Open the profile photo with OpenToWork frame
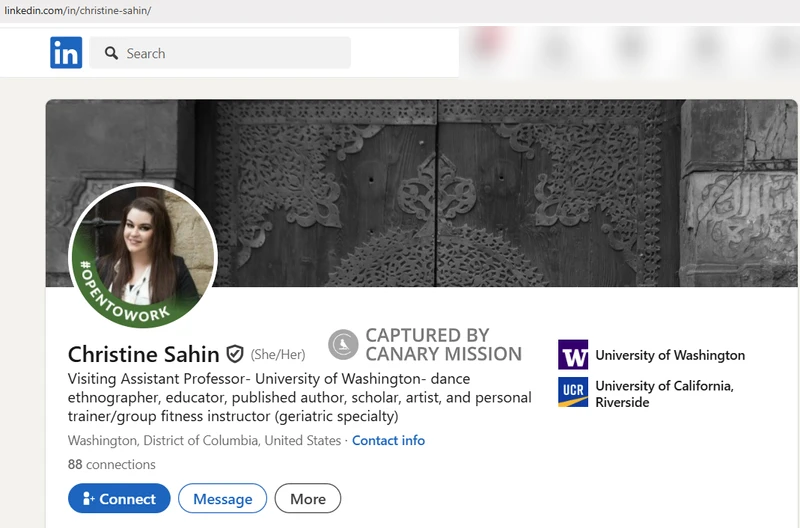This screenshot has width=800, height=528. click(x=143, y=255)
